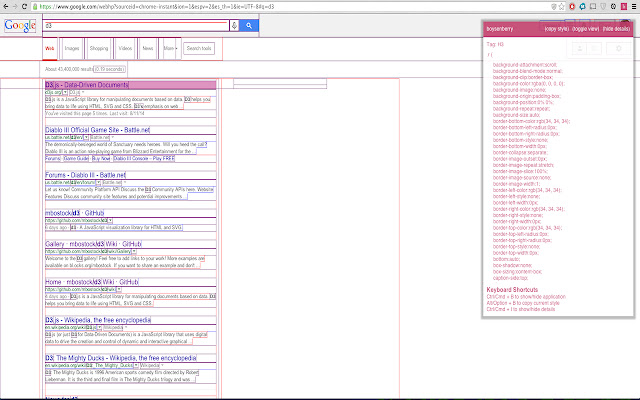Expand dropdown beside mbostock/d3/wiki Home result URL
Viewport: 640px width, 400px height.
tap(119, 290)
